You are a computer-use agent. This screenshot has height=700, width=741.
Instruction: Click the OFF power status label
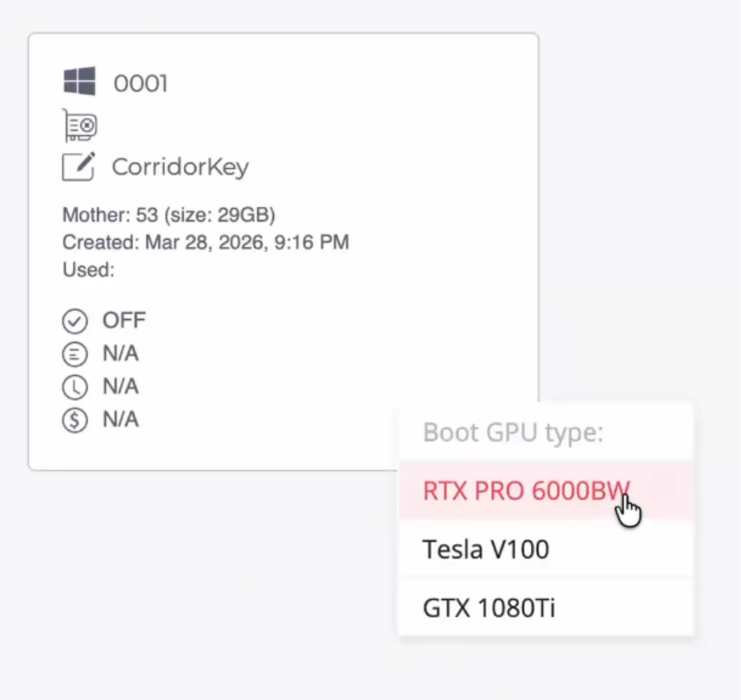pyautogui.click(x=124, y=321)
